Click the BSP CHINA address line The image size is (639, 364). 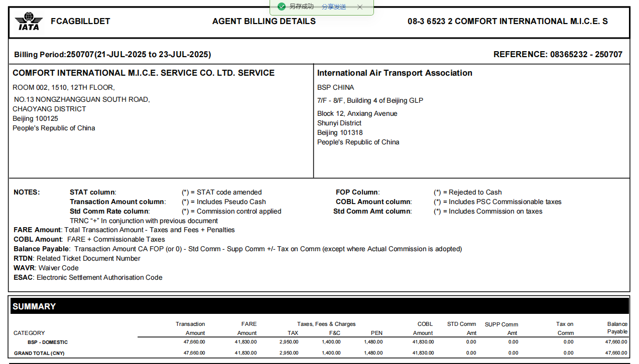tap(335, 87)
